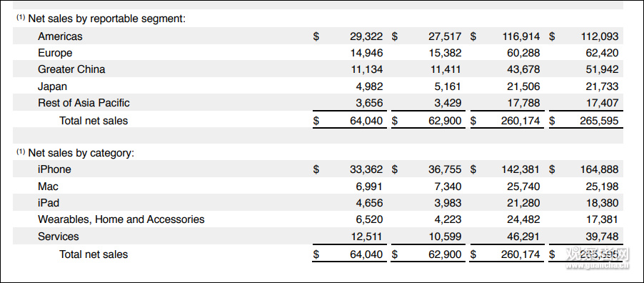Click the guancha.cn watermark logo
644x283 pixels.
point(597,258)
